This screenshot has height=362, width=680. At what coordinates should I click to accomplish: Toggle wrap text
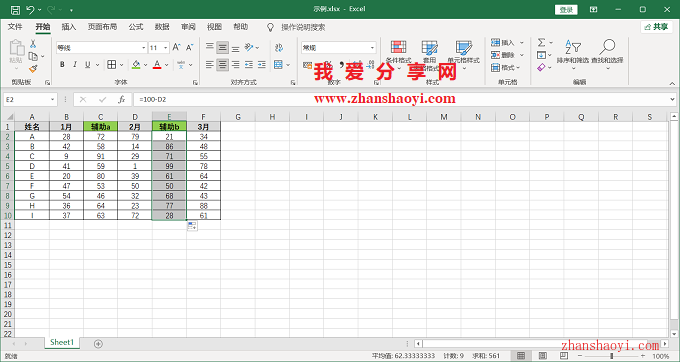click(x=279, y=47)
